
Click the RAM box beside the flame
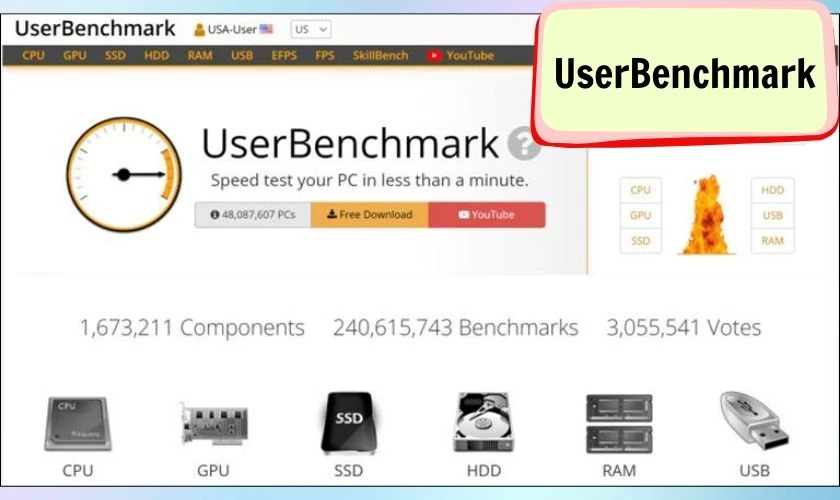pyautogui.click(x=772, y=241)
